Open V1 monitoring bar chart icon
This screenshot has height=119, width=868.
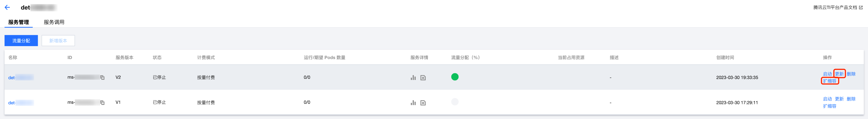(413, 103)
